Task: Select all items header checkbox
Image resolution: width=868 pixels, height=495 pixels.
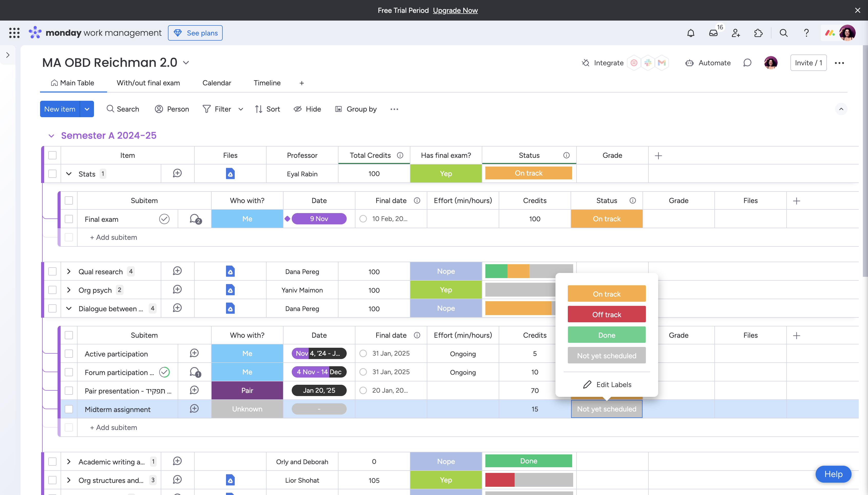Action: click(52, 155)
